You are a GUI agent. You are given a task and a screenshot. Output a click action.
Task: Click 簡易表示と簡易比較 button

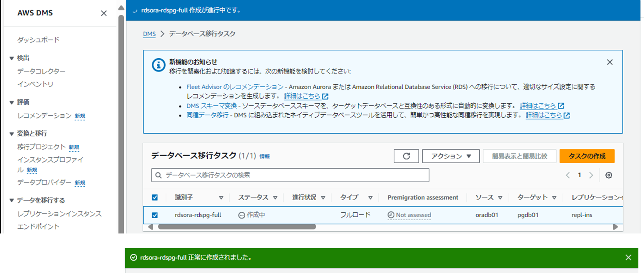coord(519,156)
